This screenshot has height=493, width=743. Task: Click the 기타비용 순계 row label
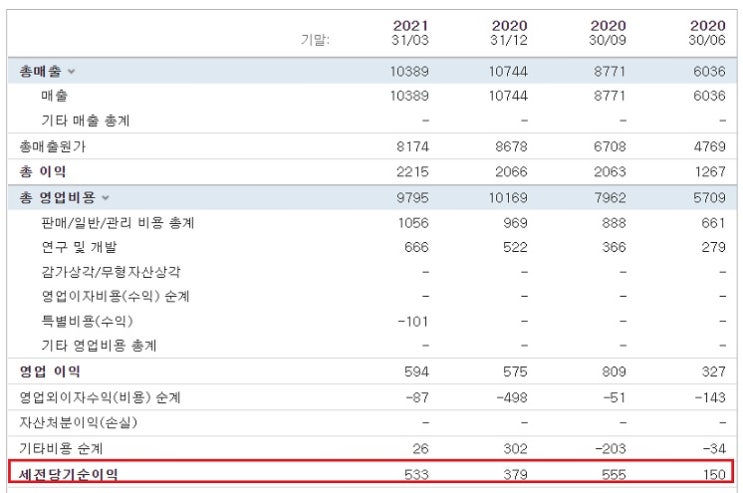coord(61,448)
